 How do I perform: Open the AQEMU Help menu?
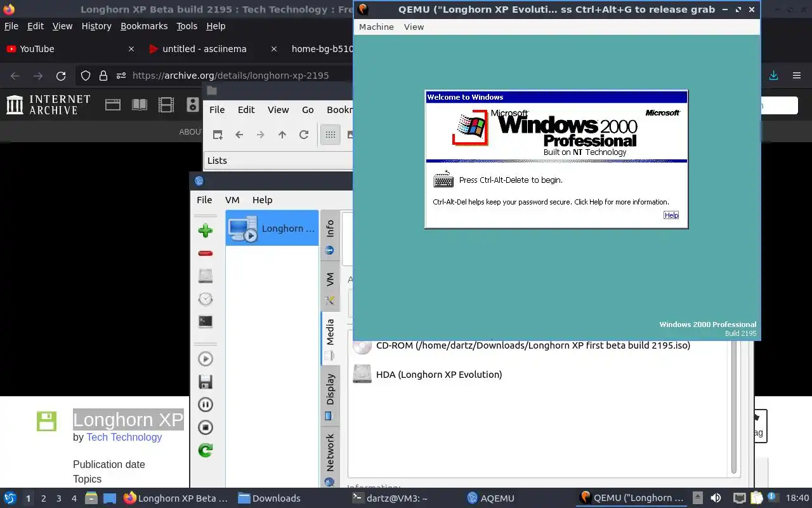point(262,199)
